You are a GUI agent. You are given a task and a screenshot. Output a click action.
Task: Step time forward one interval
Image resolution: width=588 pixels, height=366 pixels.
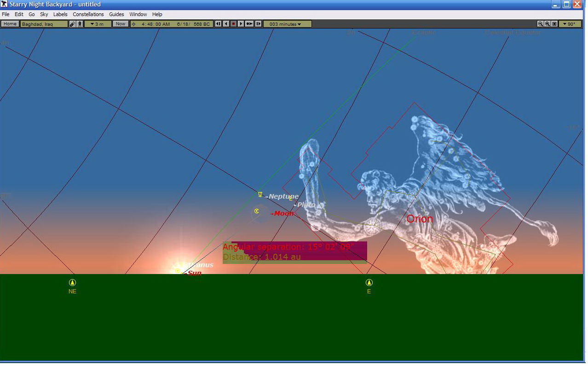[x=258, y=24]
